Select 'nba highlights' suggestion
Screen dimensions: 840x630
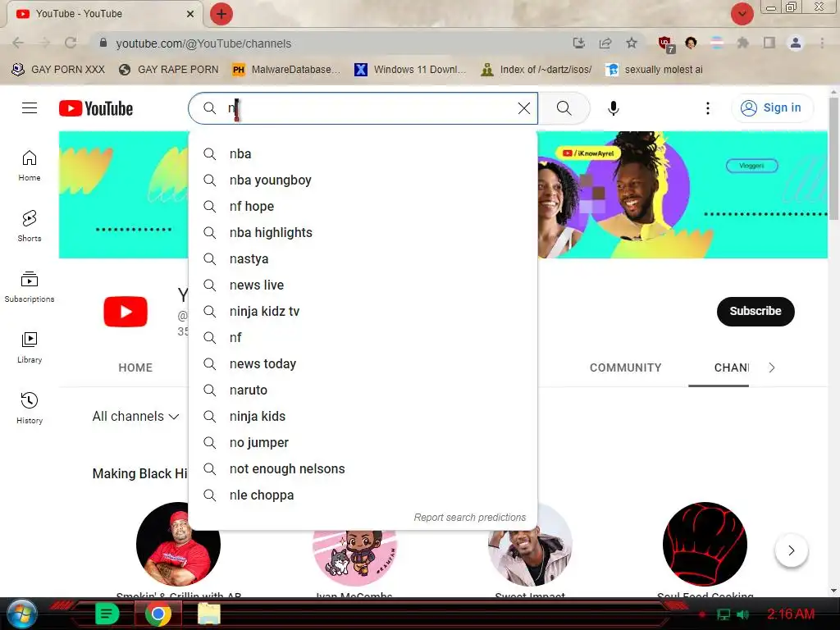click(363, 232)
